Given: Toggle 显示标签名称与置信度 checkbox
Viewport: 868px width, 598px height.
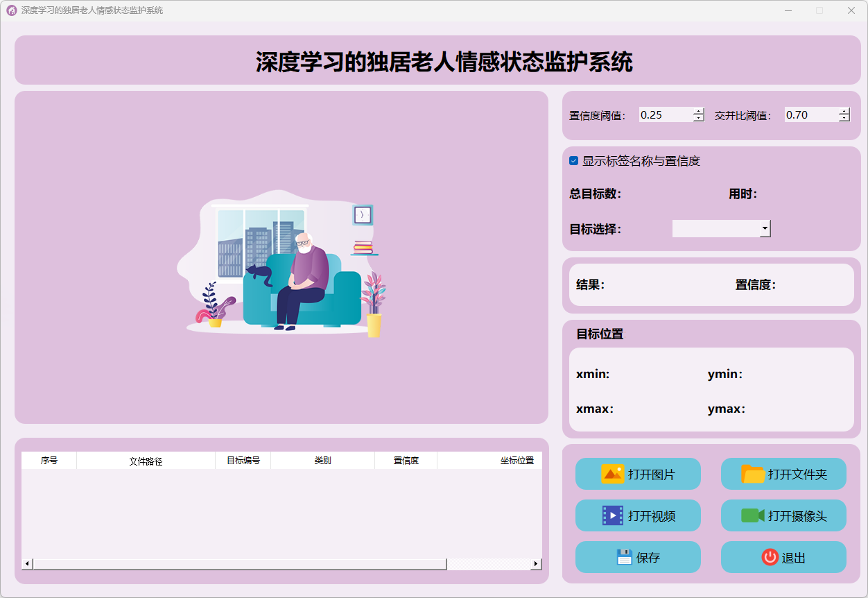Looking at the screenshot, I should pos(574,161).
